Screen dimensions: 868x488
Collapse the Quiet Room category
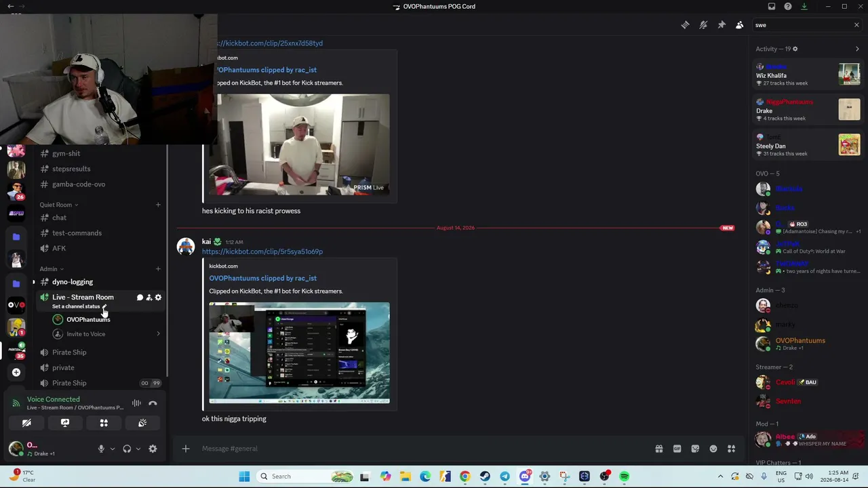[58, 205]
